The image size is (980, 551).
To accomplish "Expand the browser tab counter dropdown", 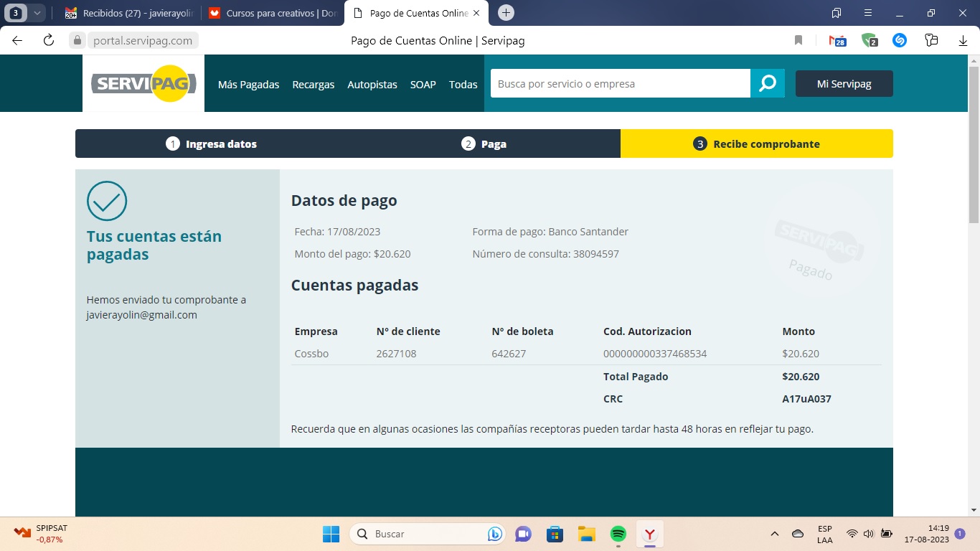I will (x=37, y=12).
